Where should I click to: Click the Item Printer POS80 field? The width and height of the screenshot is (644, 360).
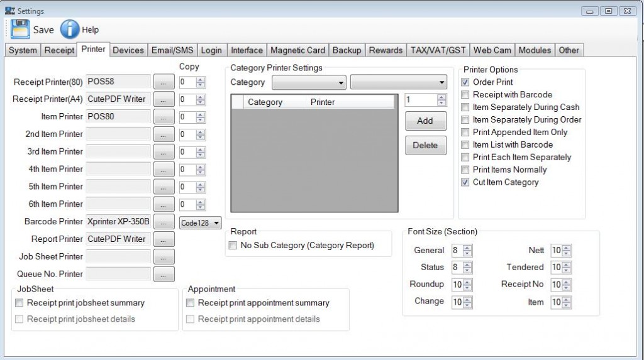pyautogui.click(x=118, y=117)
